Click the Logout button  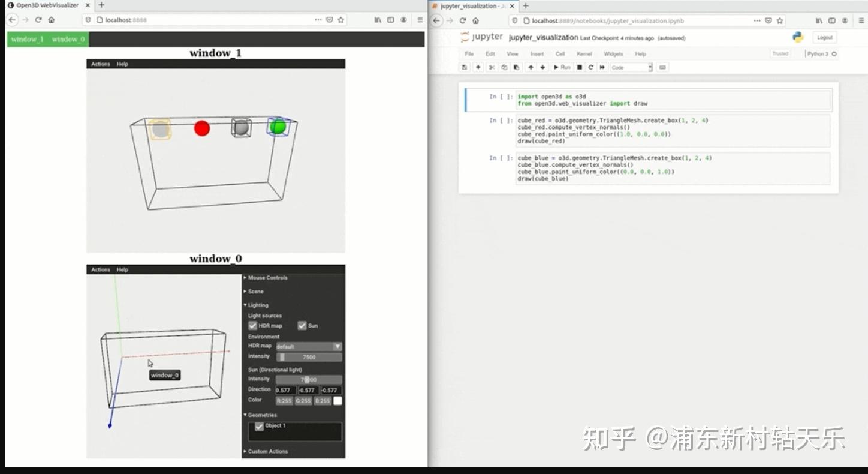[824, 37]
